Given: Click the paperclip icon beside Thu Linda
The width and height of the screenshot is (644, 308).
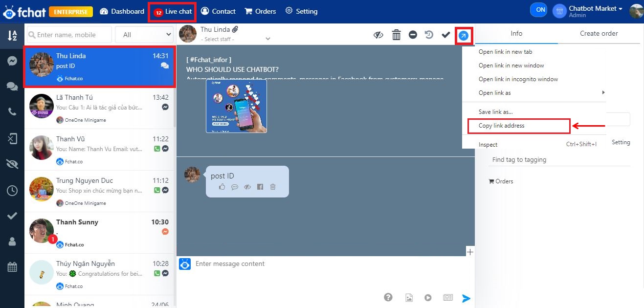Looking at the screenshot, I should pos(235,29).
